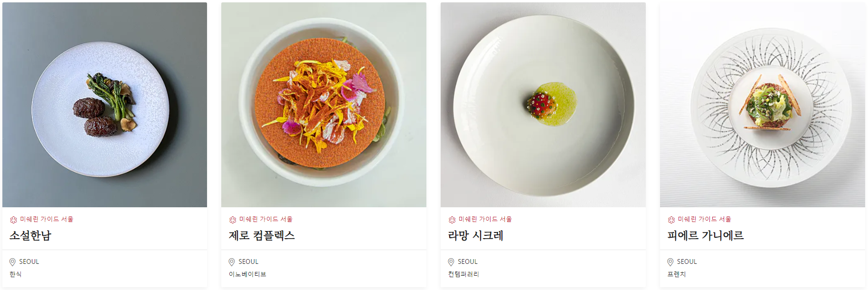Open the 제로 컴플렉스 restaurant title

coord(262,235)
